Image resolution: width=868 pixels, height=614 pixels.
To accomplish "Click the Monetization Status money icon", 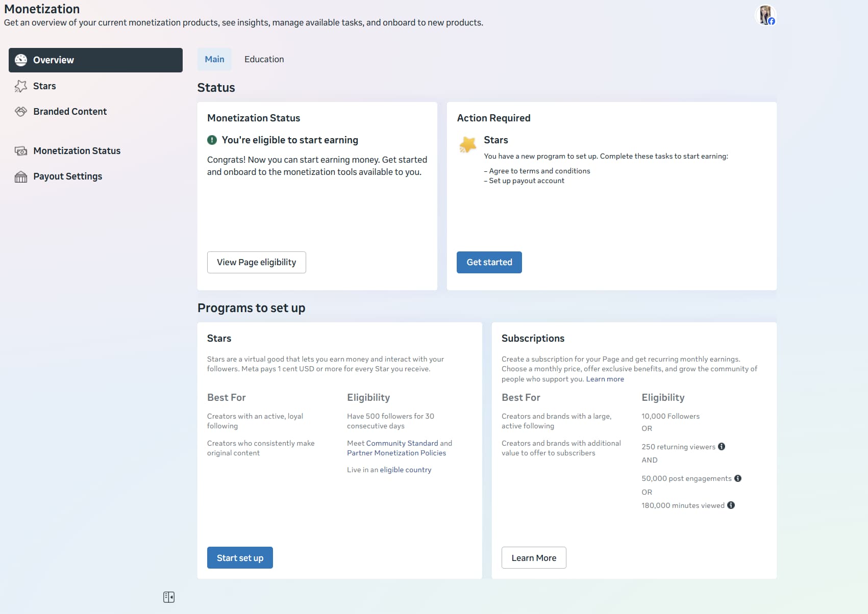I will 21,151.
